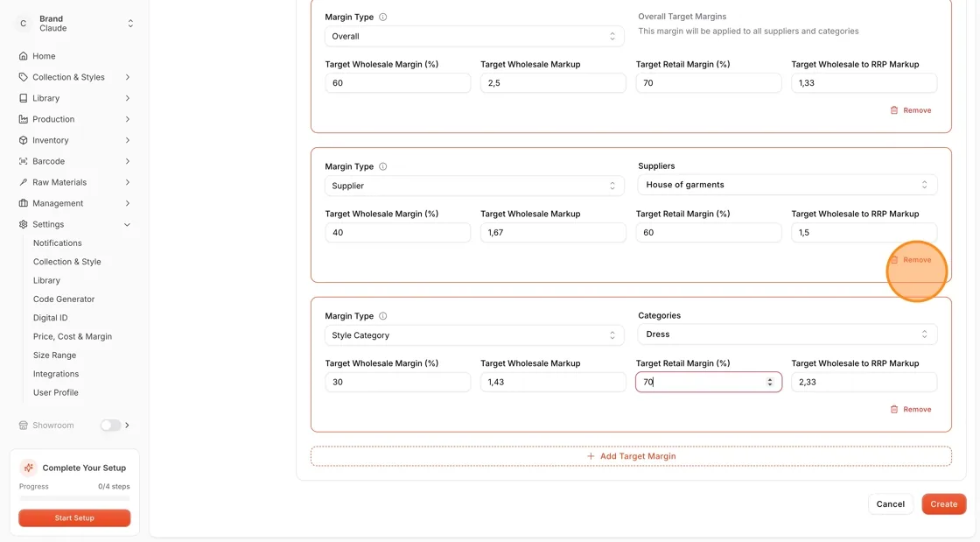Expand the Showroom chevron
The width and height of the screenshot is (980, 542).
tap(128, 425)
